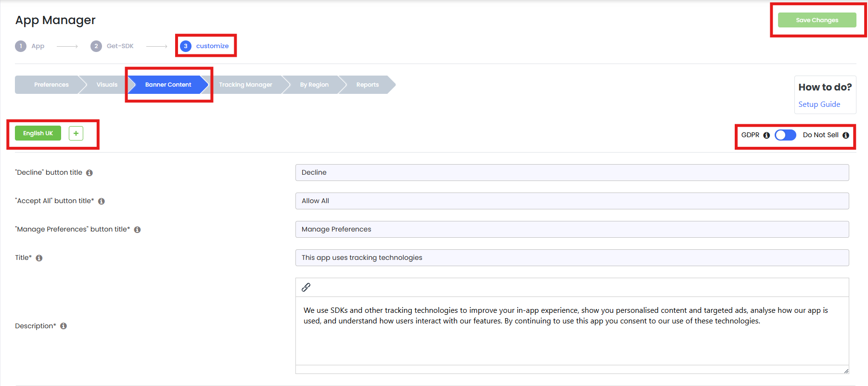Viewport: 868px width, 386px height.
Task: Click info icon beside "Decline" button title
Action: (89, 173)
